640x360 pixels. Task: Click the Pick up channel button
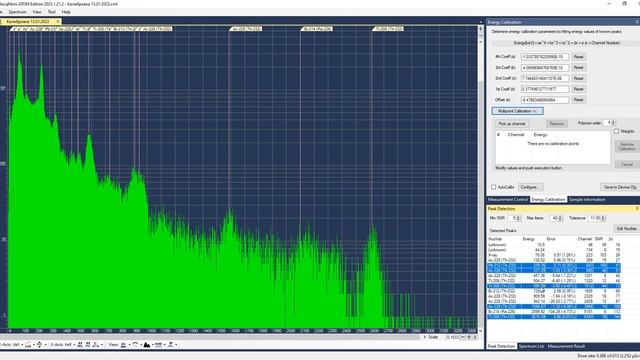coord(512,124)
